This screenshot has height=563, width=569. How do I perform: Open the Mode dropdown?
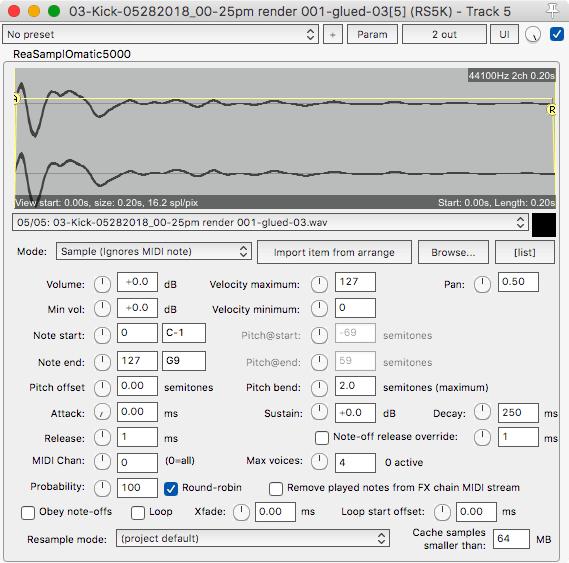[x=154, y=251]
